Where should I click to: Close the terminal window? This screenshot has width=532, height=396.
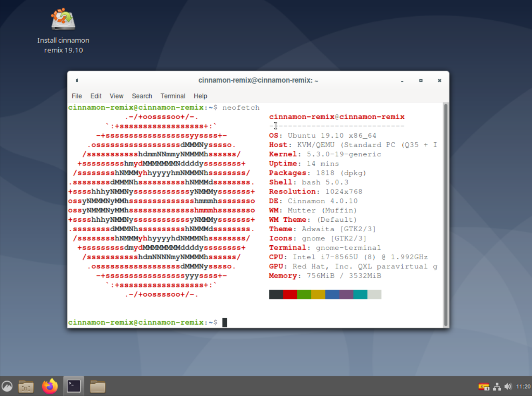[x=439, y=81]
